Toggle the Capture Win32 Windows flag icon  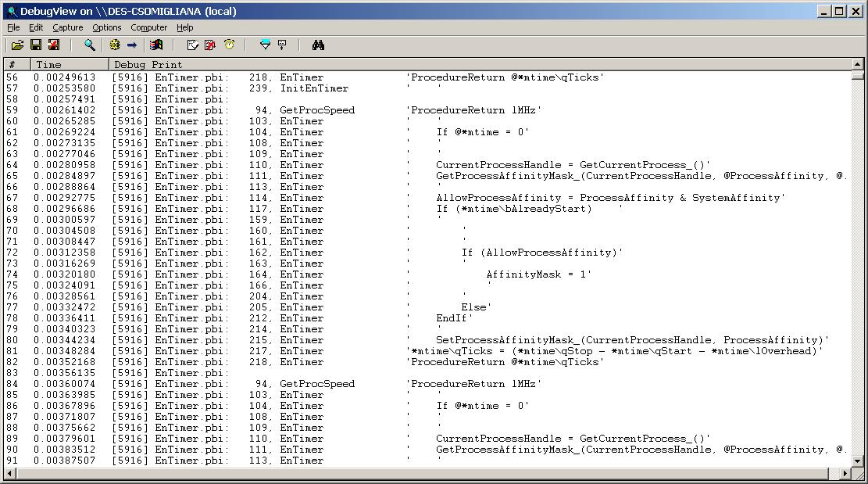click(157, 45)
